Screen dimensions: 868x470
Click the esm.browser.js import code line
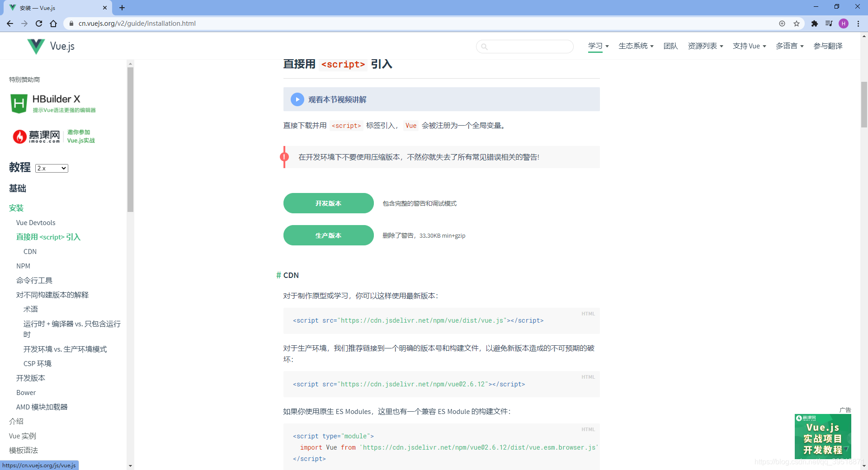click(448, 447)
